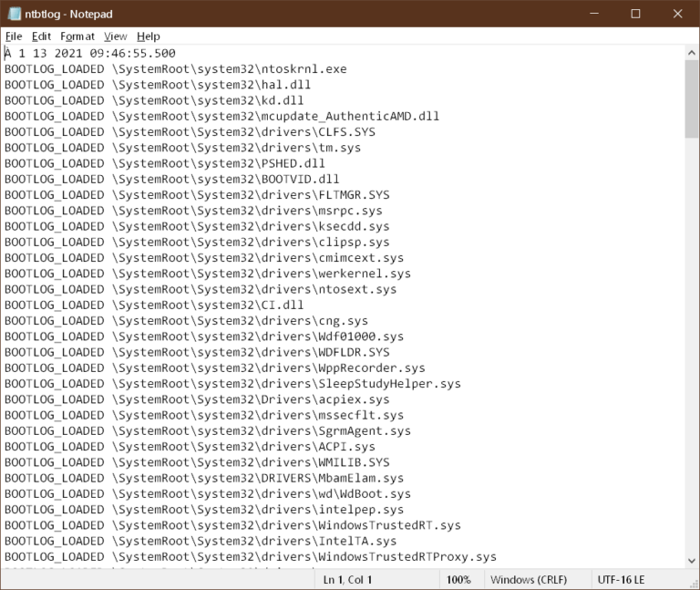Open the Help menu

pyautogui.click(x=149, y=36)
